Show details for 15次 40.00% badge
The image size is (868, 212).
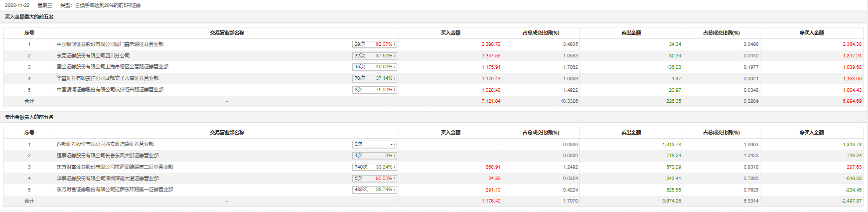(374, 67)
